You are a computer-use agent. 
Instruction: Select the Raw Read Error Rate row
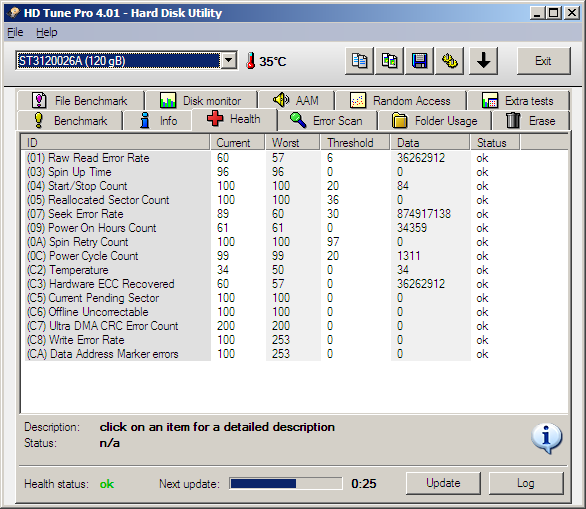295,158
